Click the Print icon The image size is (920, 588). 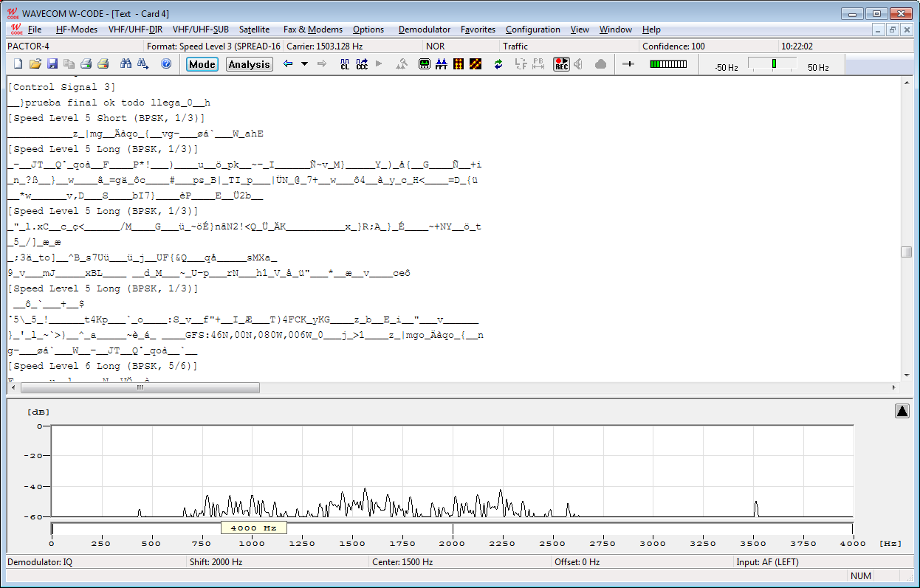click(x=86, y=64)
